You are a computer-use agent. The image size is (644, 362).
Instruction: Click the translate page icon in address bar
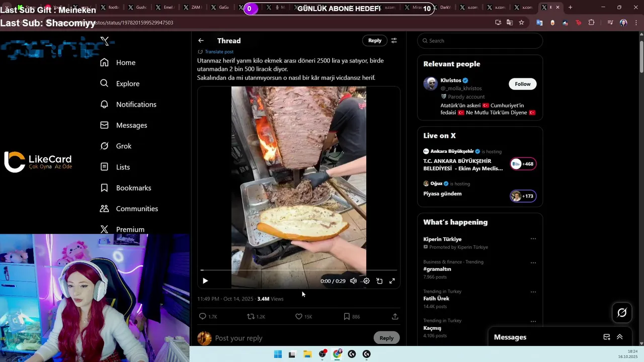pyautogui.click(x=510, y=23)
